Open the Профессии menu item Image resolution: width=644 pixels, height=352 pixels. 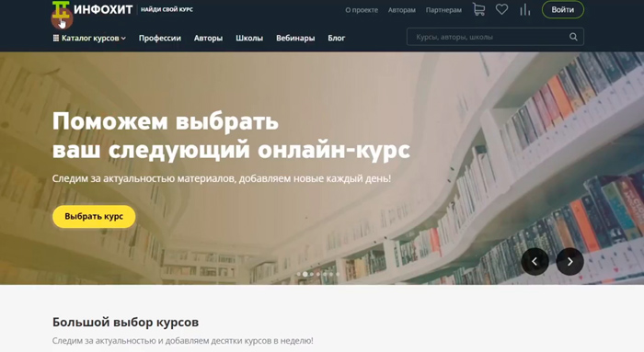[x=160, y=39]
